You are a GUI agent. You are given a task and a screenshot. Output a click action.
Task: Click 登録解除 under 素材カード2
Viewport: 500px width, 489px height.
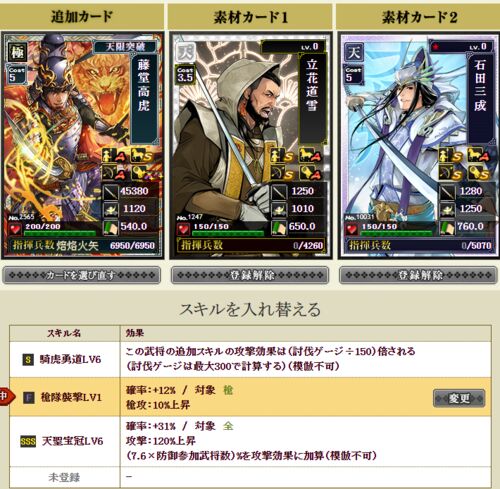coord(418,275)
